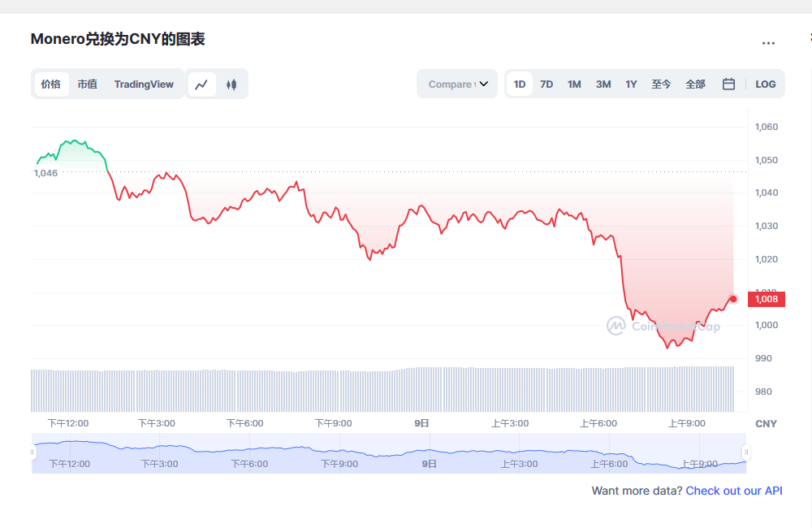Select the 1D time range
The height and width of the screenshot is (528, 812).
point(520,84)
